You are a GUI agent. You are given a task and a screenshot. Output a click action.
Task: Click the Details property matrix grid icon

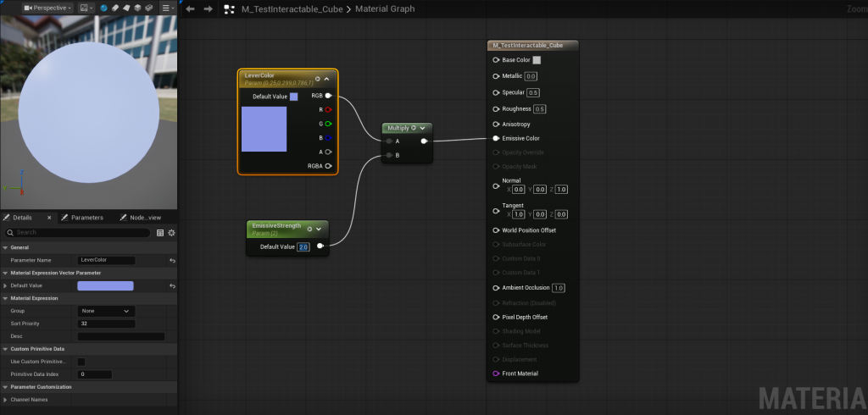(160, 232)
